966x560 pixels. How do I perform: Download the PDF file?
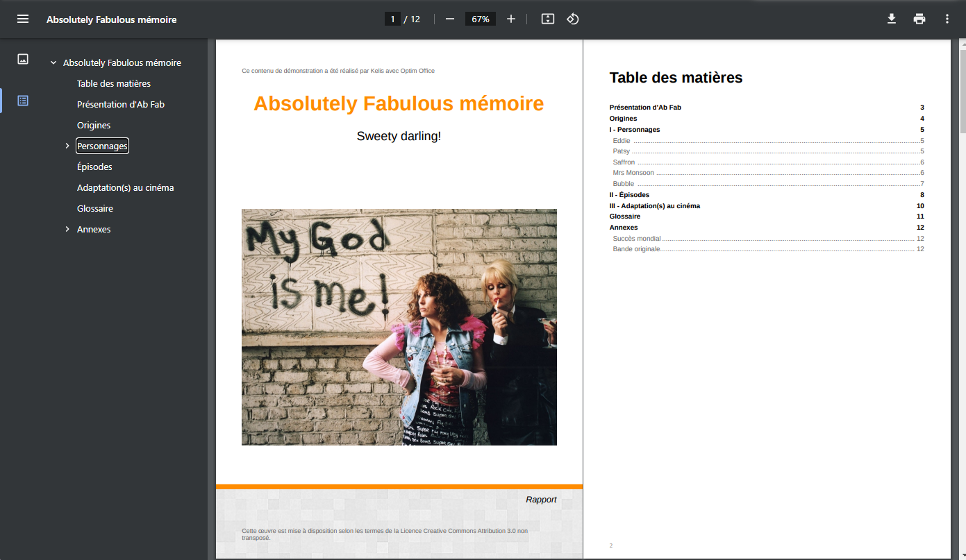click(892, 19)
